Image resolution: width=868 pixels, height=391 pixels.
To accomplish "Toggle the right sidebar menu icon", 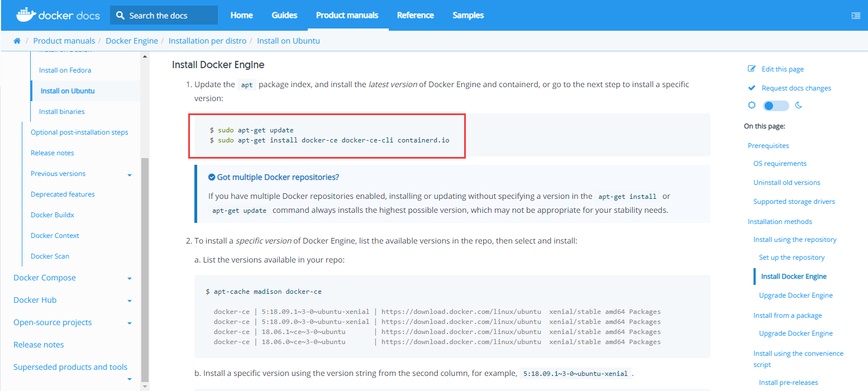I will coord(855,16).
